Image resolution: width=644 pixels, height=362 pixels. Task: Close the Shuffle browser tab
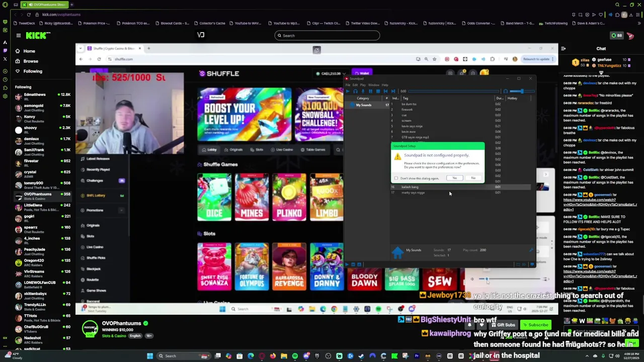[140, 48]
